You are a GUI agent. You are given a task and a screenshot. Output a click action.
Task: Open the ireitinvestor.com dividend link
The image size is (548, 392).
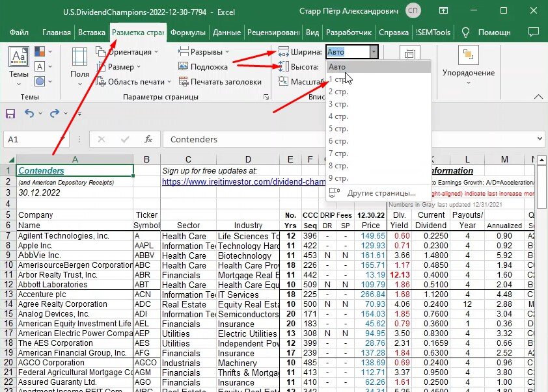[243, 181]
